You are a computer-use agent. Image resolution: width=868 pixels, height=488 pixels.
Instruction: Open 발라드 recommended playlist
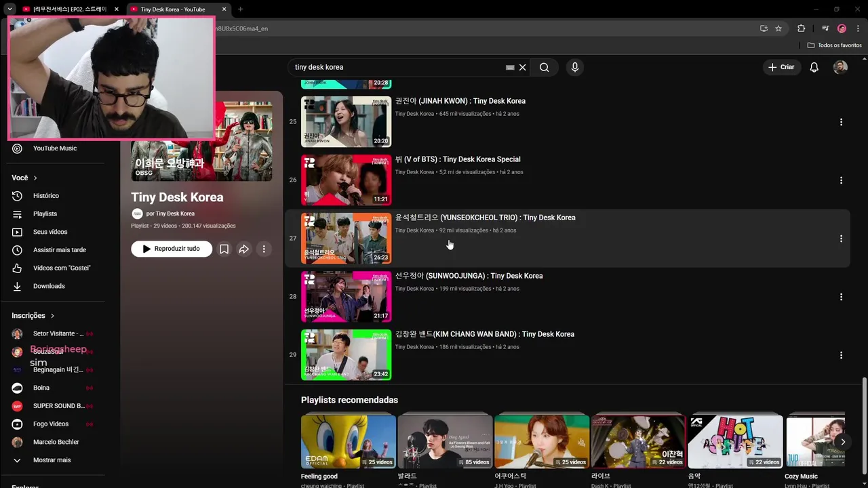tap(445, 442)
